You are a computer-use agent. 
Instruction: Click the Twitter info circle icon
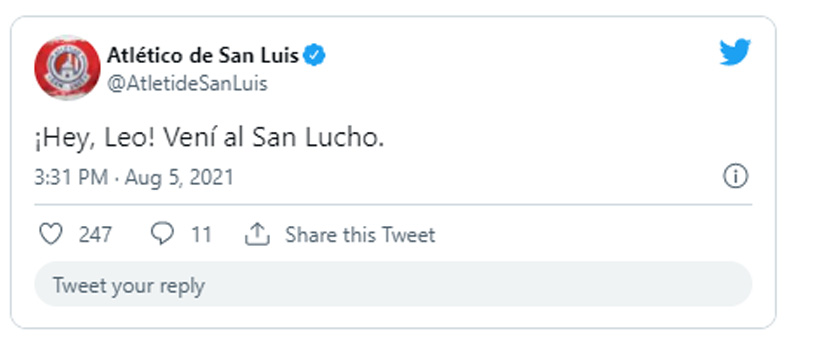point(736,177)
